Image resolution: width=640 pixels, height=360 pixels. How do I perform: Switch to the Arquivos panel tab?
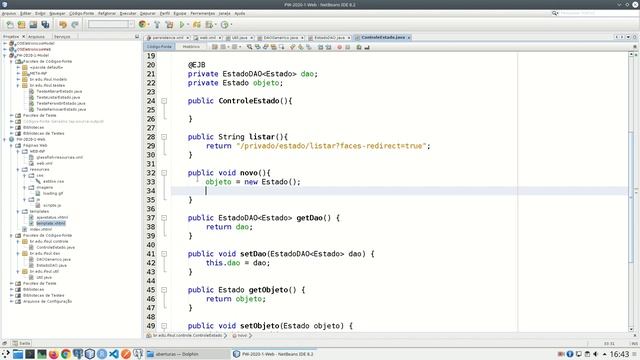coord(36,37)
